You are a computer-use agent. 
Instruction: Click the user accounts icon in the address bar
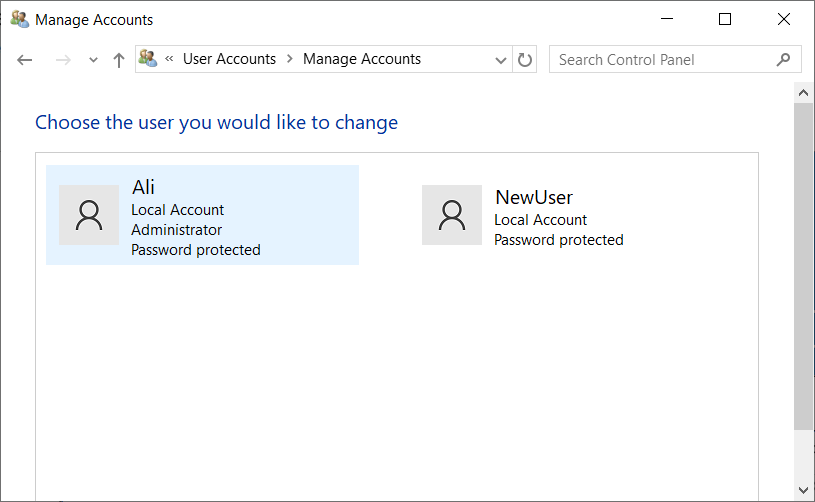click(148, 59)
